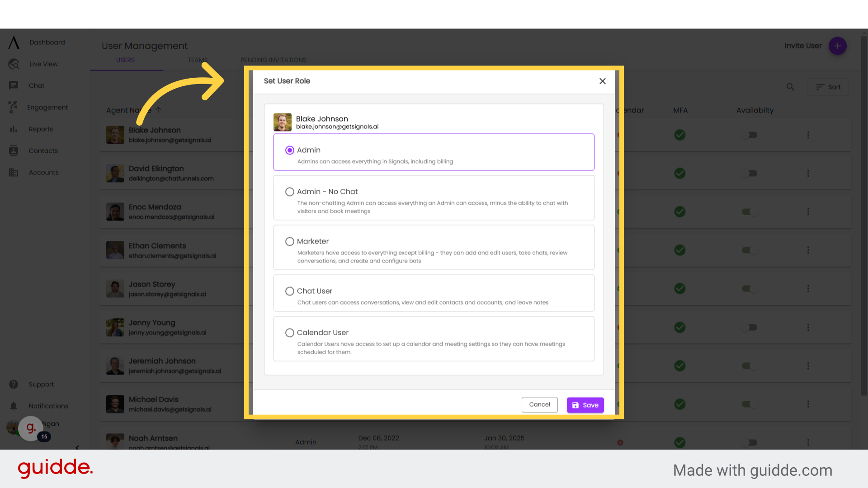868x488 pixels.
Task: Click Noah Arntsen's Admin role text
Action: pos(306,442)
